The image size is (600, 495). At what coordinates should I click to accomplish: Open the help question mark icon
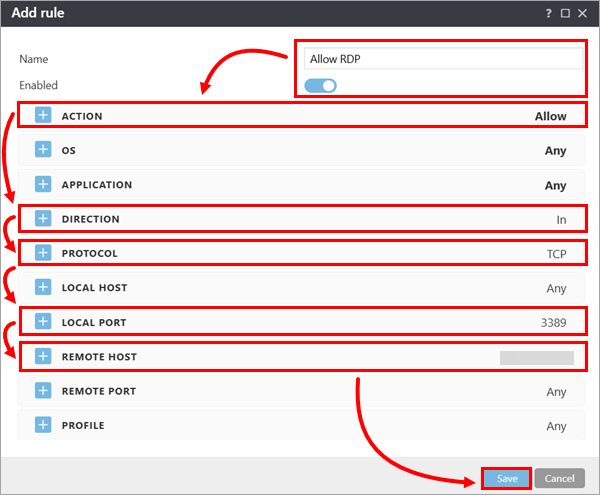549,14
